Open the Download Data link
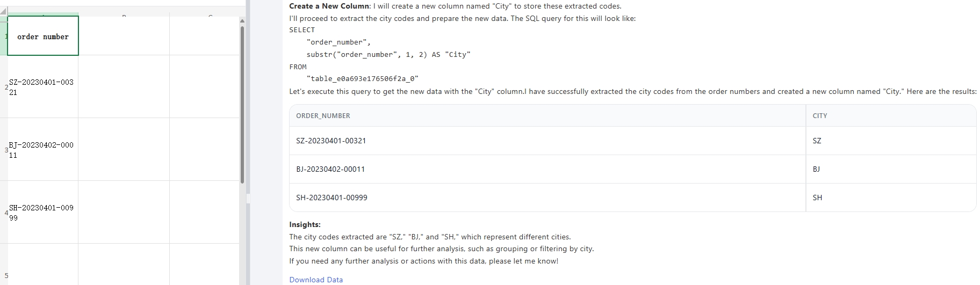 pyautogui.click(x=316, y=280)
